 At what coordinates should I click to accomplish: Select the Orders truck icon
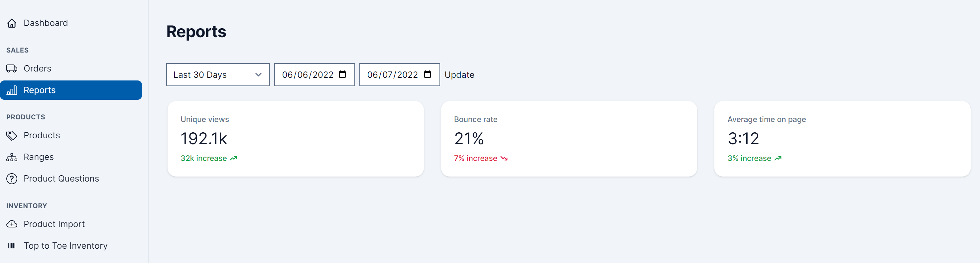(12, 68)
